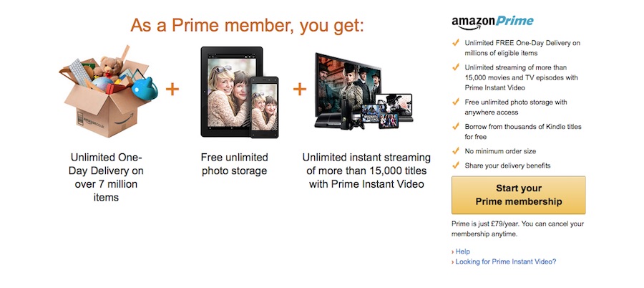644x288 pixels.
Task: Click the 'As a Prime member, you get' heading
Action: [248, 26]
